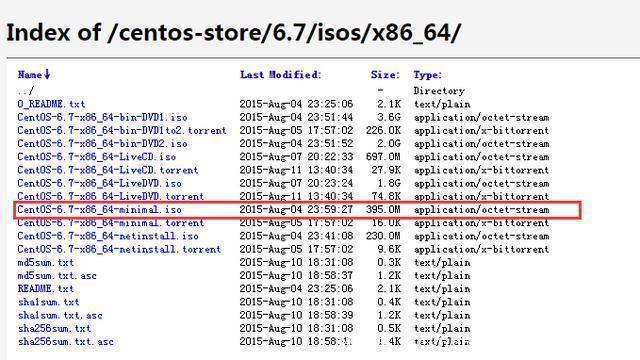Viewport: 640px width, 360px height.
Task: Select the Directory type of parent entry
Action: click(x=439, y=91)
